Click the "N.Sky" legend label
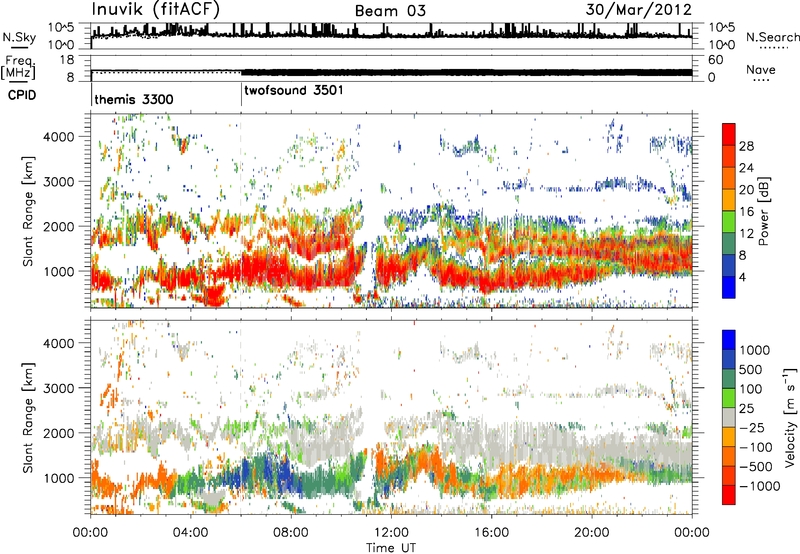The height and width of the screenshot is (554, 800). click(19, 37)
